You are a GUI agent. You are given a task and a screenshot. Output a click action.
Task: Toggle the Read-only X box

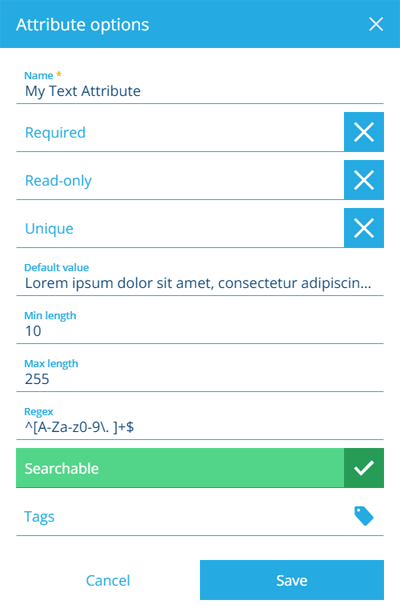[364, 180]
